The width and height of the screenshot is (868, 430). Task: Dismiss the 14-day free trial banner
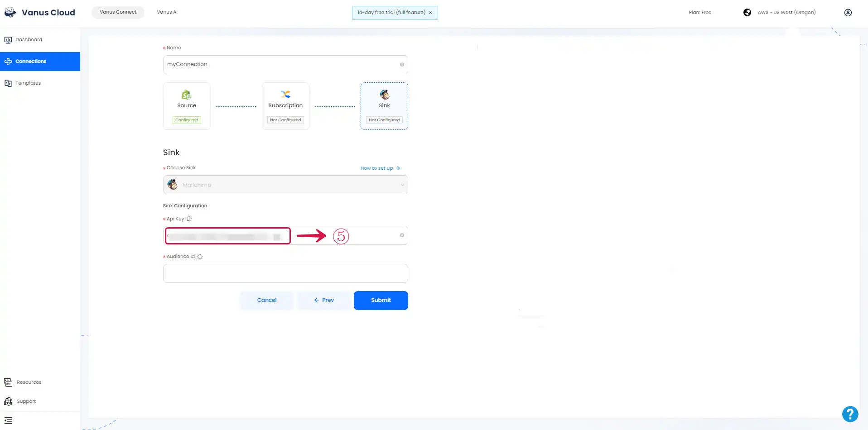point(430,13)
